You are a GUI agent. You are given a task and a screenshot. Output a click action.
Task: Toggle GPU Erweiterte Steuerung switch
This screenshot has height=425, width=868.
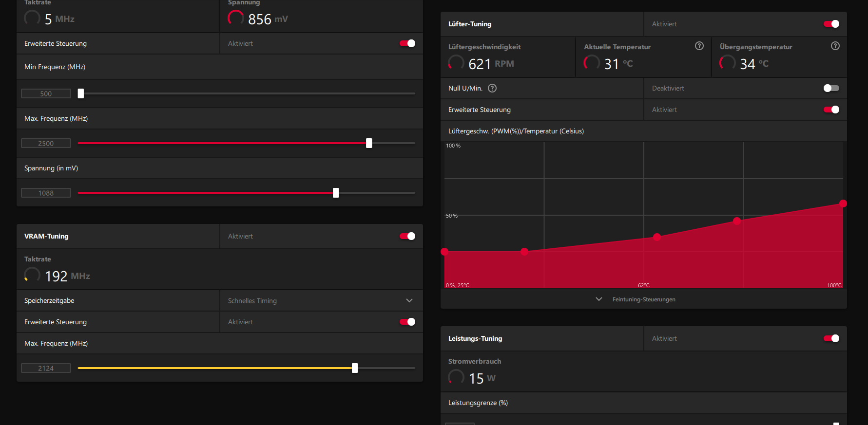(407, 43)
